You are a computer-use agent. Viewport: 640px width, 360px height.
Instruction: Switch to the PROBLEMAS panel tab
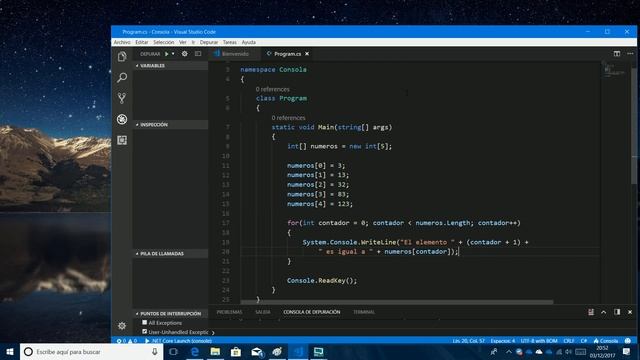pos(229,312)
